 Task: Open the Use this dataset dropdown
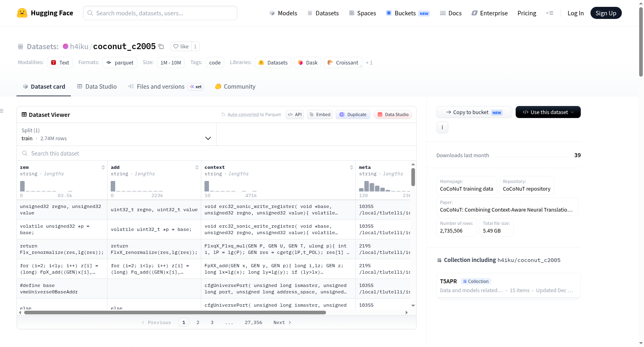[x=548, y=112]
